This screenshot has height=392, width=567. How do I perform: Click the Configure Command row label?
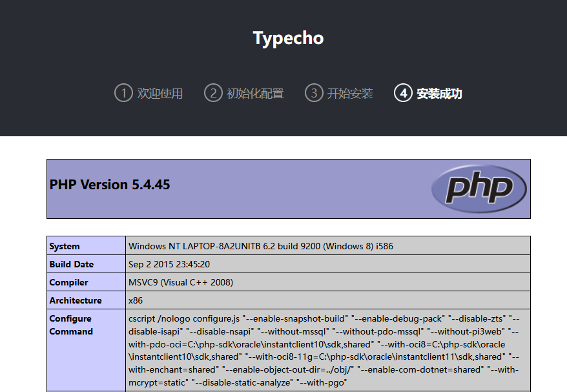coord(71,325)
